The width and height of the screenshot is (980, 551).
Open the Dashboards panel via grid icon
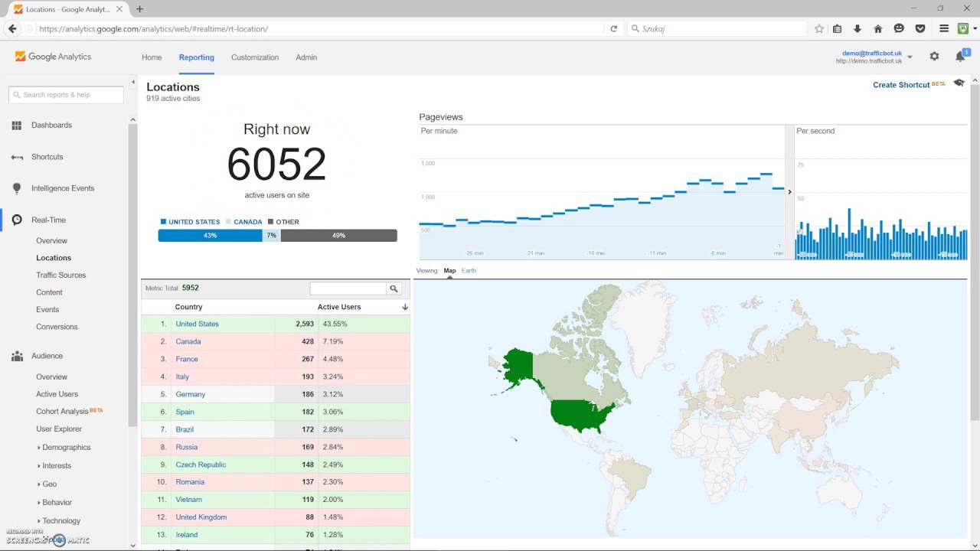coord(17,125)
